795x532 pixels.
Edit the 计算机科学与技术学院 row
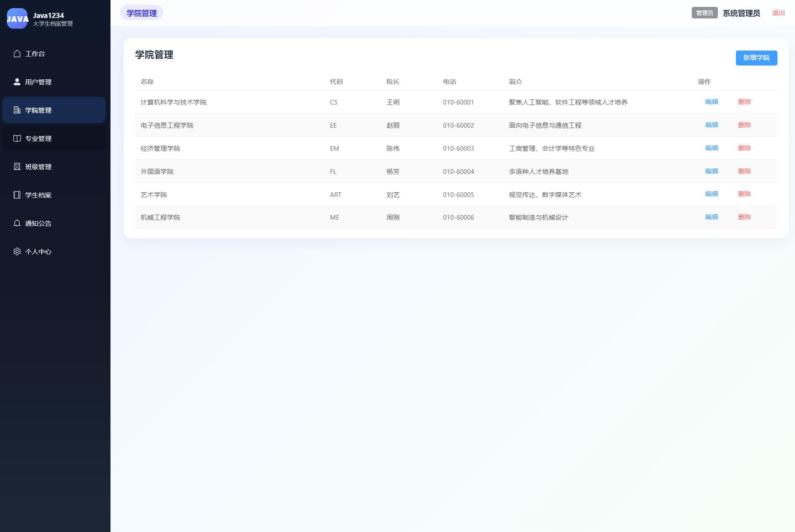(x=711, y=102)
